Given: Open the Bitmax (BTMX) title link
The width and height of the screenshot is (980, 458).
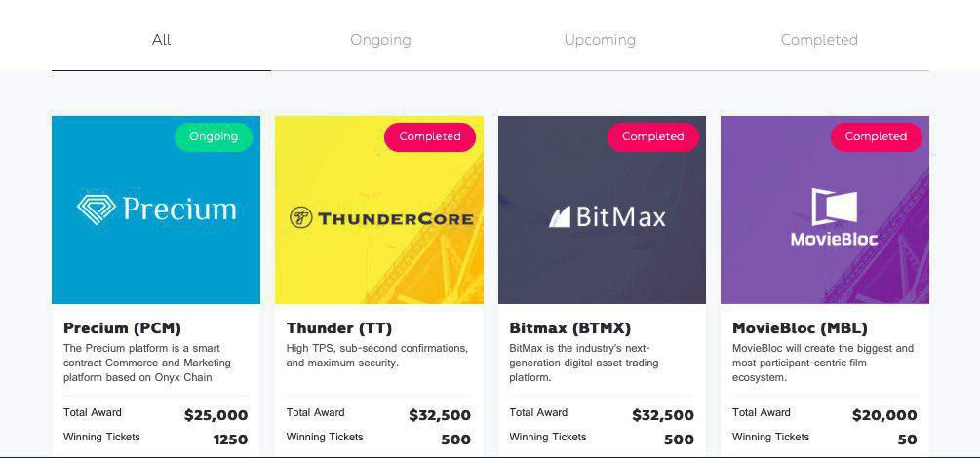Looking at the screenshot, I should point(570,327).
